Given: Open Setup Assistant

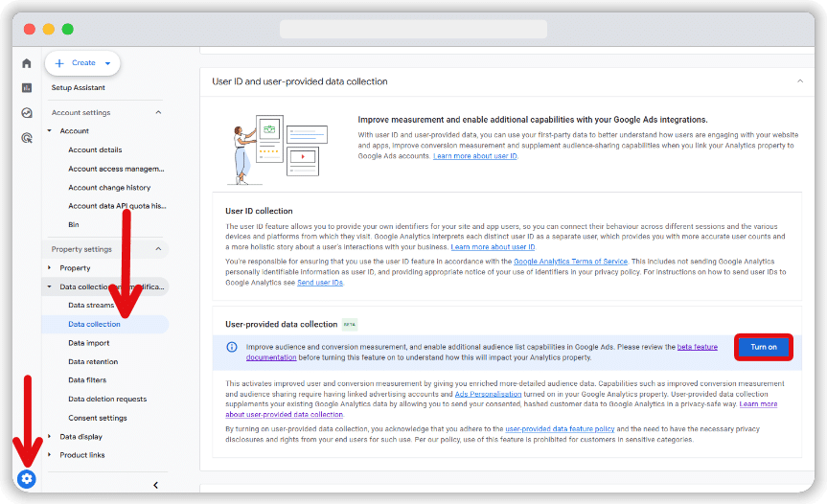Looking at the screenshot, I should click(78, 87).
